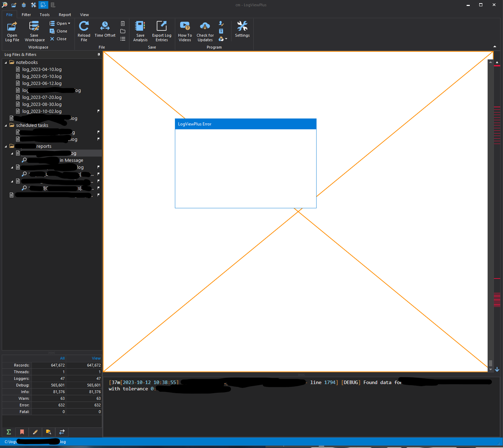Select log_2023-04-10.log in the tree
Screen dimensions: 503x448
42,70
